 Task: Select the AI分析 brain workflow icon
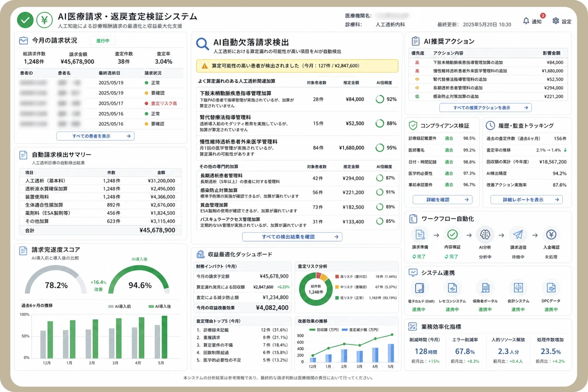tap(485, 235)
